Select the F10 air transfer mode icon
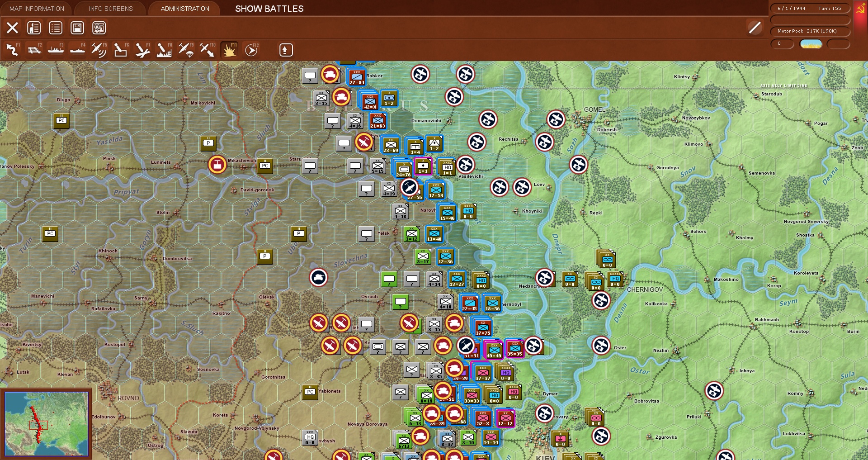Image resolution: width=868 pixels, height=460 pixels. 208,50
